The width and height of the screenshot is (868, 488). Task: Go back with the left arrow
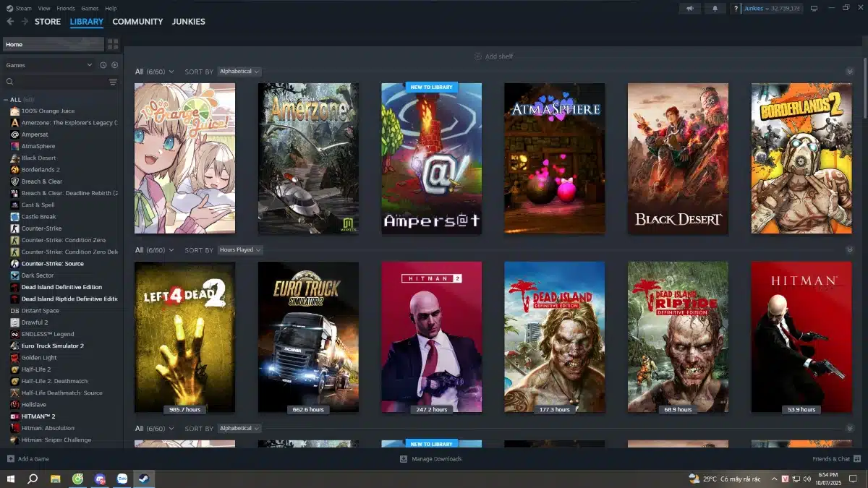pos(10,22)
